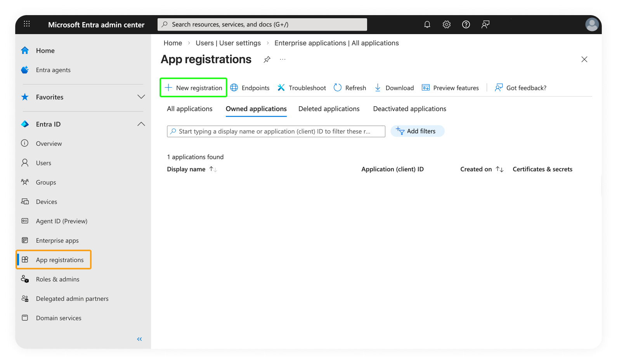Screen dimensions: 617x364
Task: Switch to the Deleted applications tab
Action: (x=329, y=109)
